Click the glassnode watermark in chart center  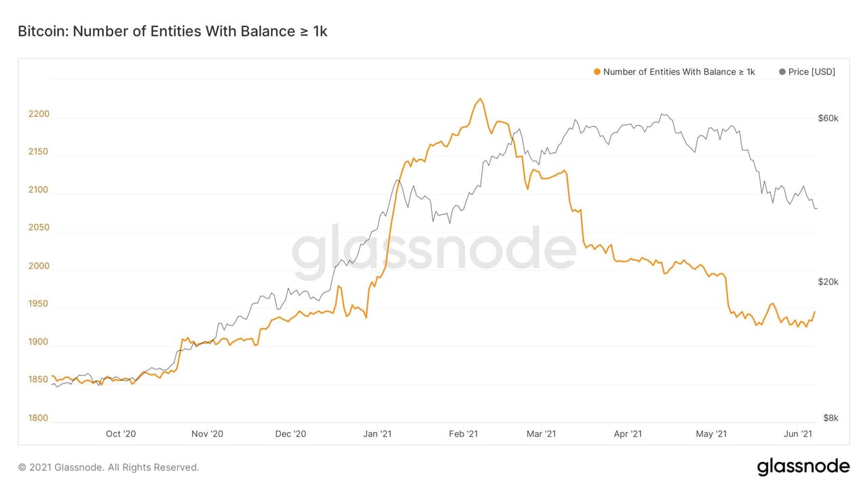434,250
